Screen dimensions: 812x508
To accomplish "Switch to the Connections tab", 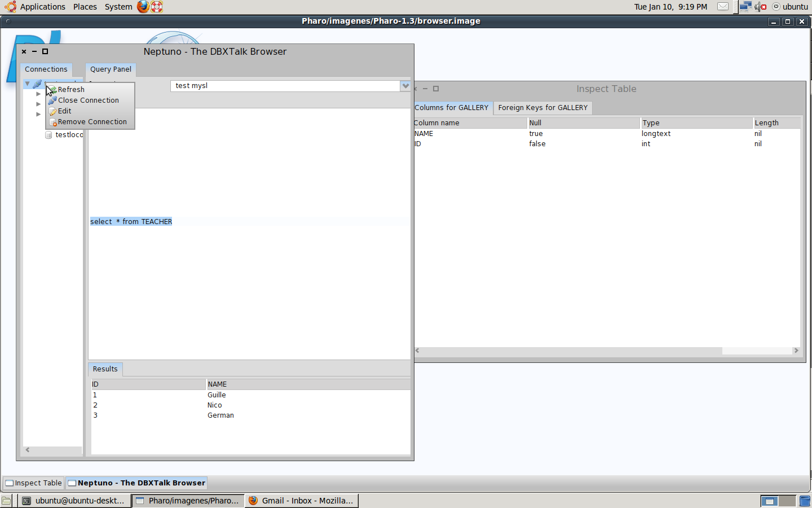I will 46,69.
